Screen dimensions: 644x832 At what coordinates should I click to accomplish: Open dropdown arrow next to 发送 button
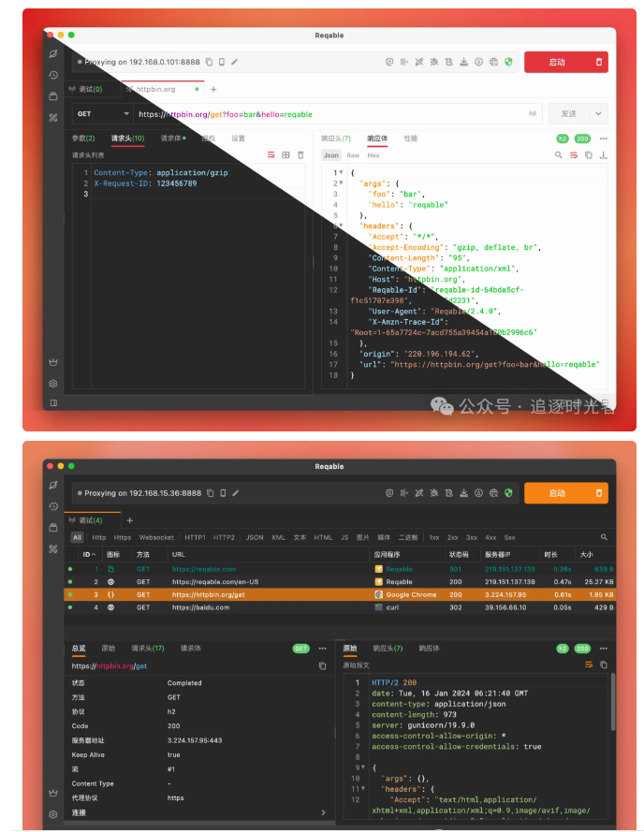(x=598, y=113)
